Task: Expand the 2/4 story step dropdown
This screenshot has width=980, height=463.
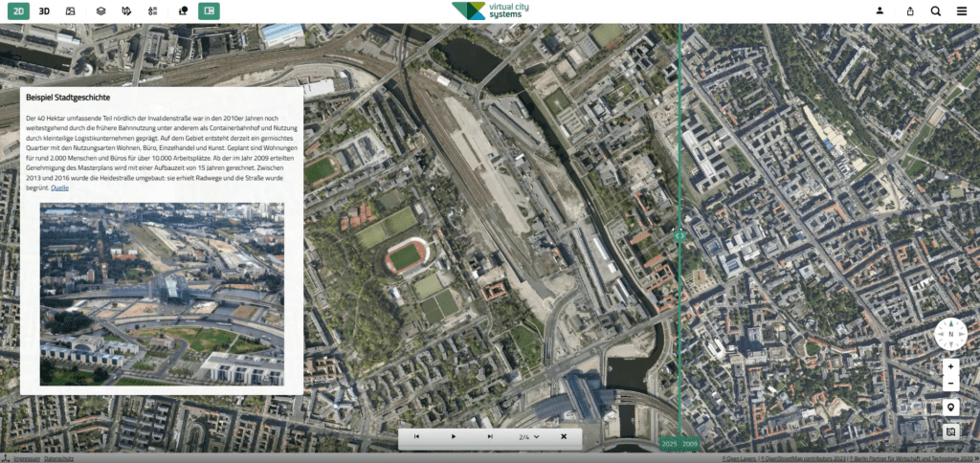Action: pyautogui.click(x=528, y=437)
